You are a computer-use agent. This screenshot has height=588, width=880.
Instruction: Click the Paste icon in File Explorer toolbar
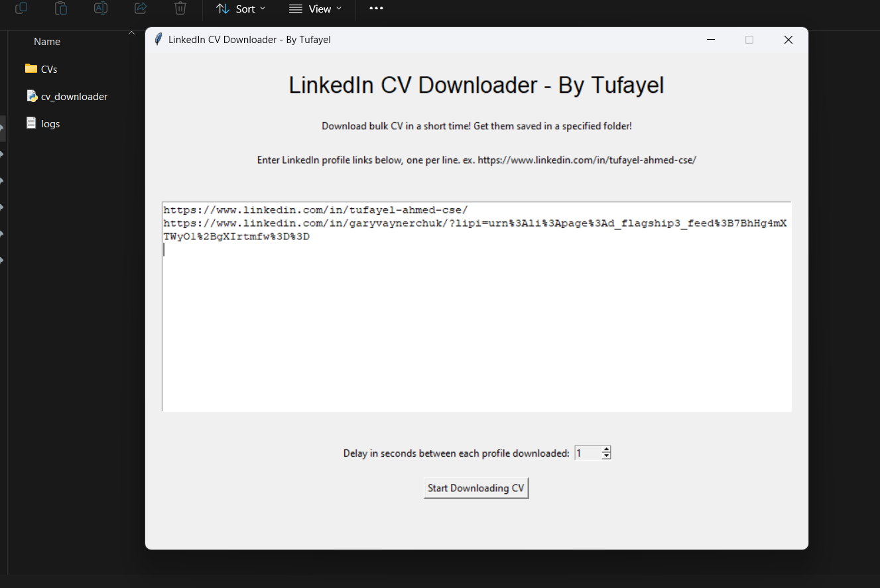61,8
